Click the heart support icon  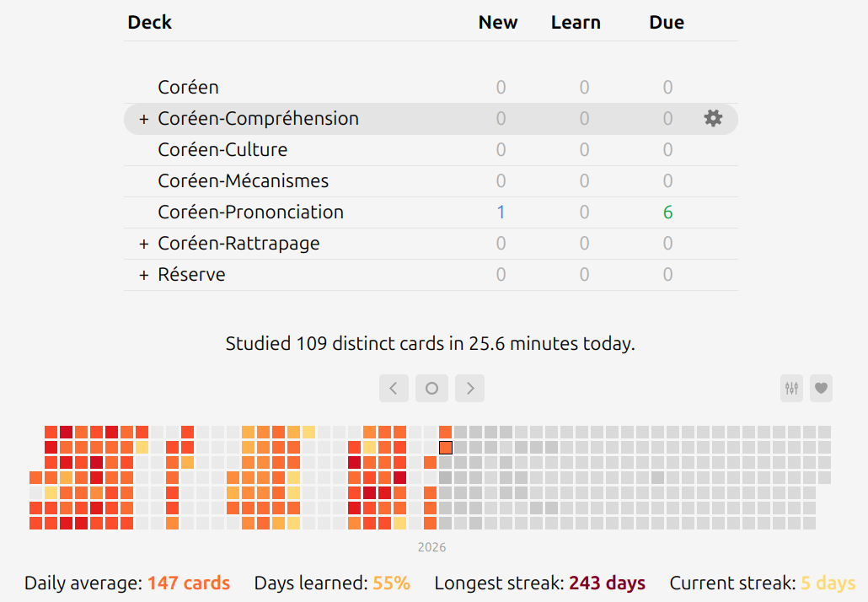click(x=821, y=388)
